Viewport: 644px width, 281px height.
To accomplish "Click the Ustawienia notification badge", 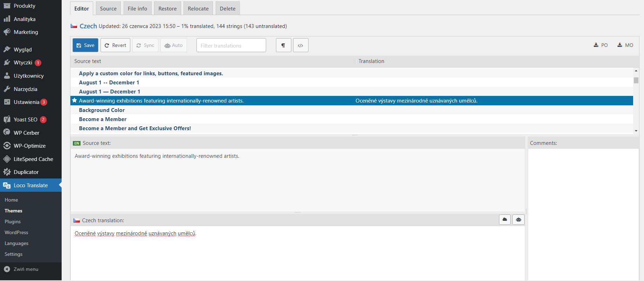I will coord(44,102).
